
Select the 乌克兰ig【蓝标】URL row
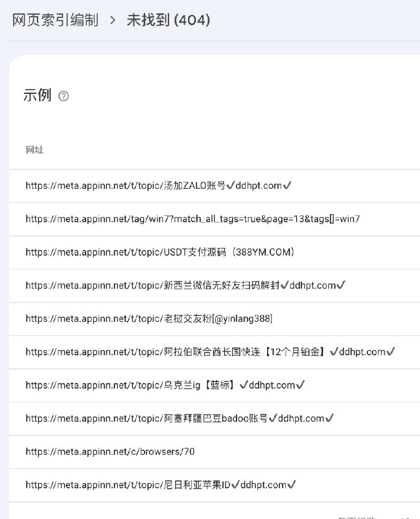(x=215, y=385)
